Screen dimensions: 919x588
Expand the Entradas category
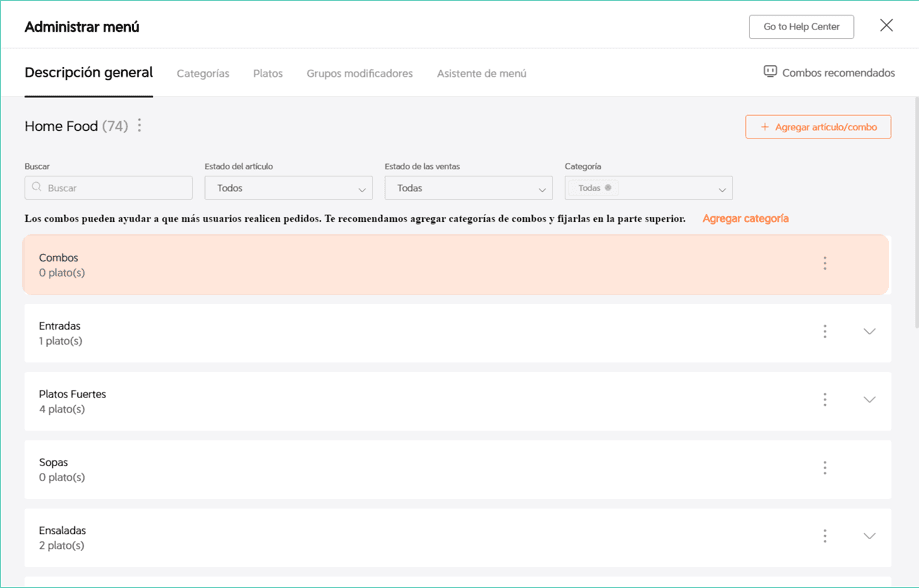click(x=869, y=331)
